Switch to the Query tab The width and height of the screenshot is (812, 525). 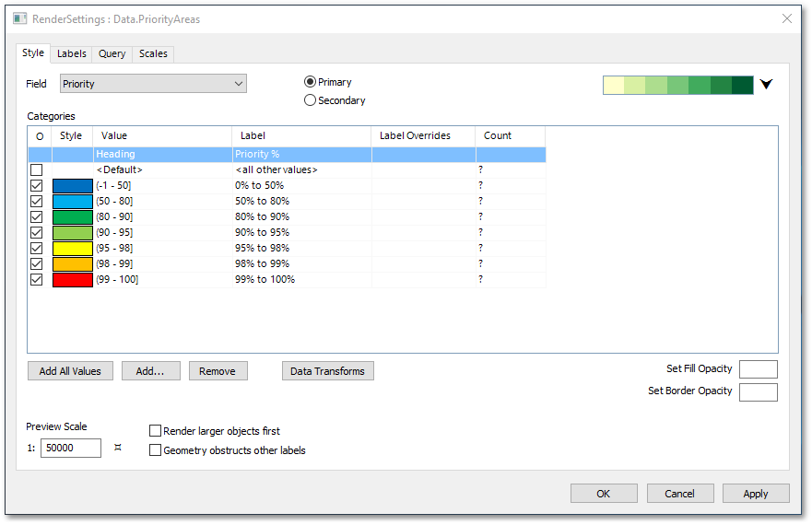point(112,53)
